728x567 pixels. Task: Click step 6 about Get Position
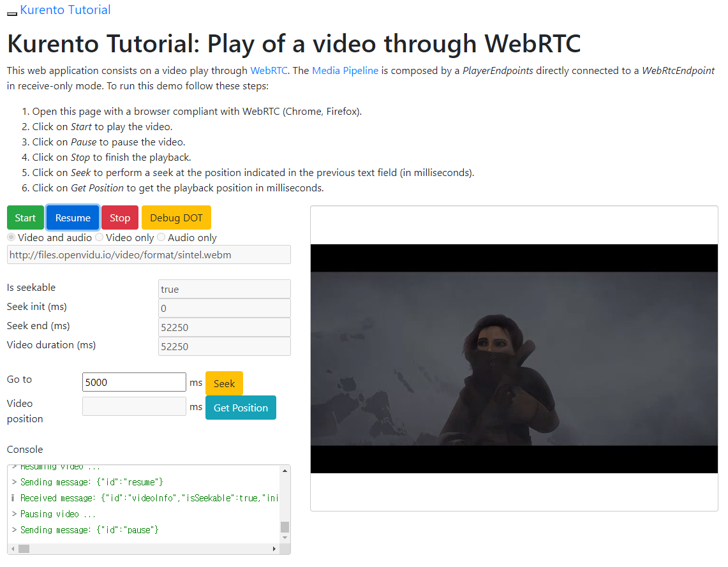(x=178, y=188)
